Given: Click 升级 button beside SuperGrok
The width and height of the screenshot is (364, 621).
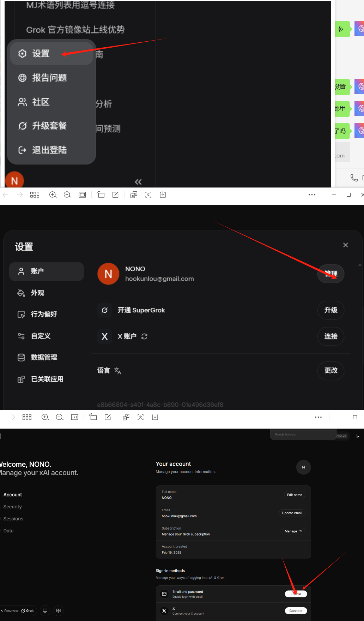Looking at the screenshot, I should click(x=330, y=310).
